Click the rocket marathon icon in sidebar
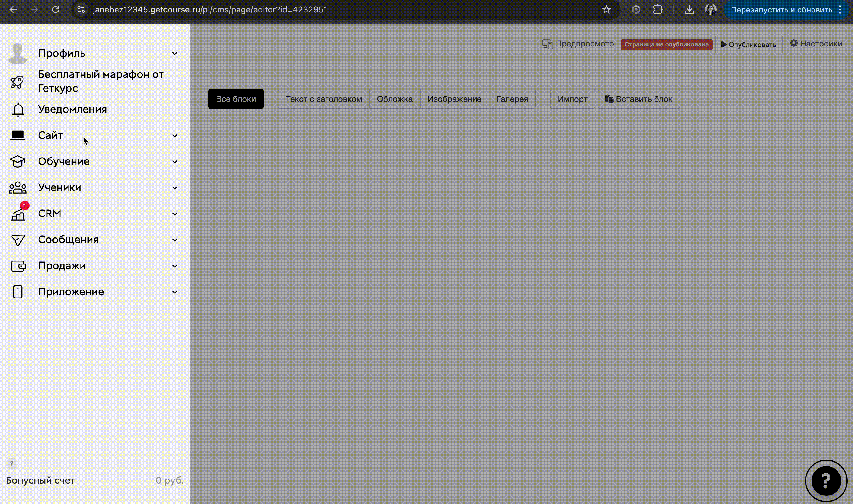This screenshot has height=504, width=853. (x=17, y=81)
